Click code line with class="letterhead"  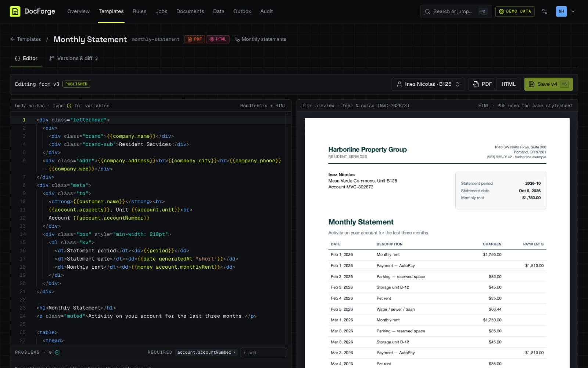[x=73, y=120]
